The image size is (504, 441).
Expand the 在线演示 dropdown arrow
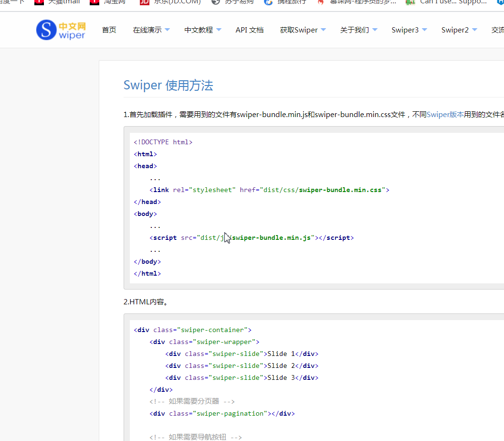point(167,30)
